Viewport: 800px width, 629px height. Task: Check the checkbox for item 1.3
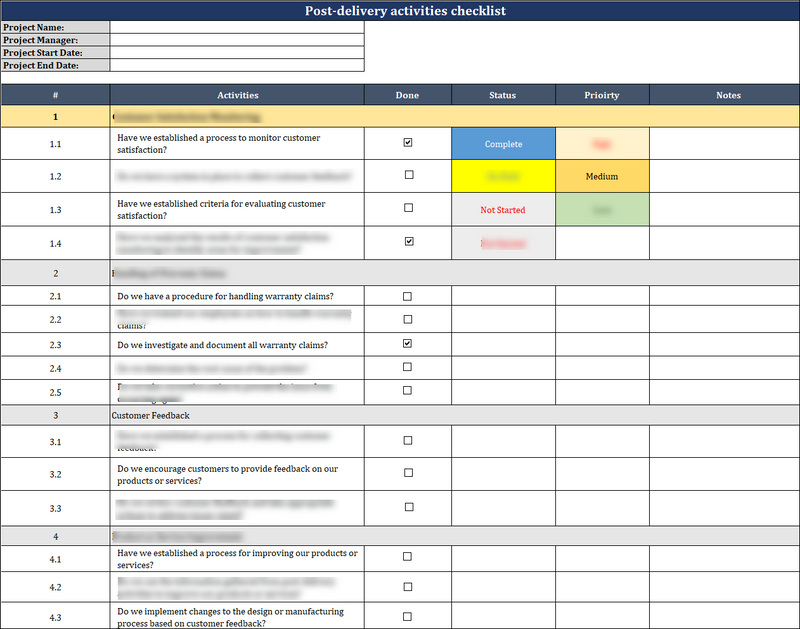coord(407,209)
